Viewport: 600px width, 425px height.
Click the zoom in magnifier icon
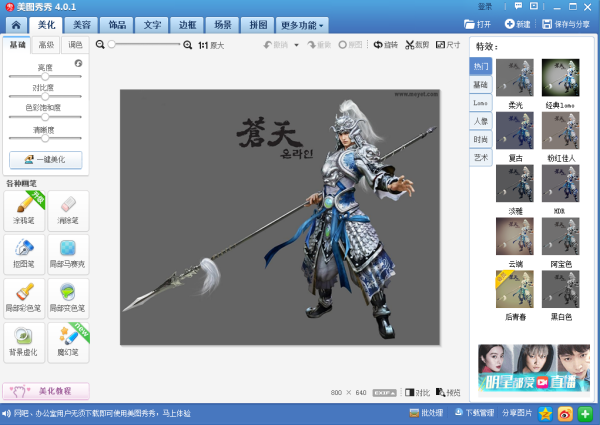pos(188,45)
